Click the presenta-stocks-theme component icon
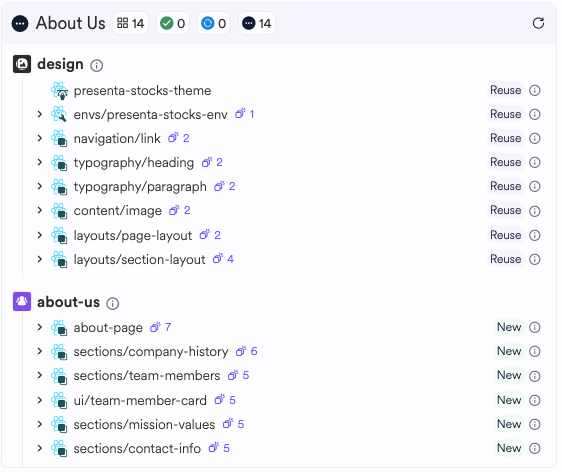The image size is (562, 472). pos(59,90)
